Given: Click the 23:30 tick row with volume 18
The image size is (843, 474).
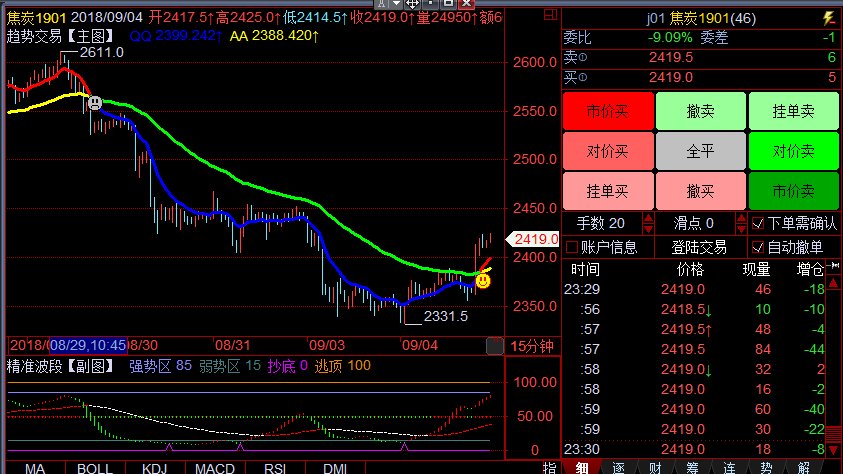Looking at the screenshot, I should point(694,449).
